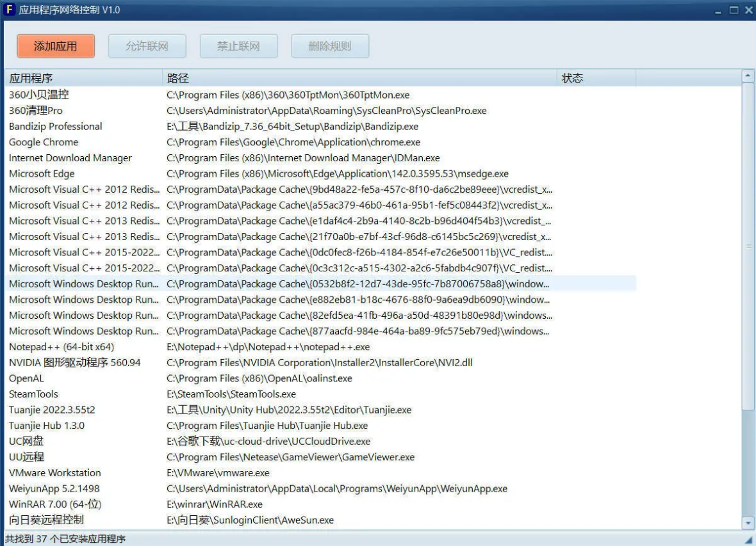
Task: Sort by the 路径 column header
Action: tap(359, 78)
